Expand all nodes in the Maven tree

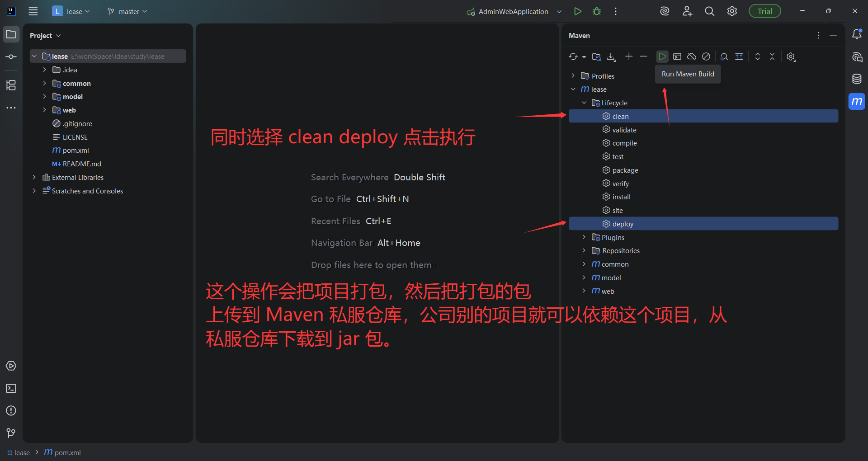pyautogui.click(x=758, y=56)
